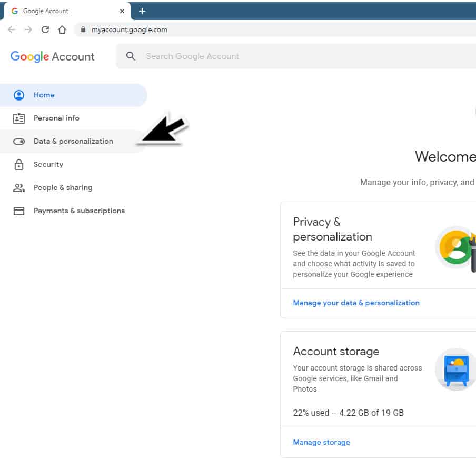Open a new tab with plus button
Viewport: 476px width, 460px height.
point(142,11)
